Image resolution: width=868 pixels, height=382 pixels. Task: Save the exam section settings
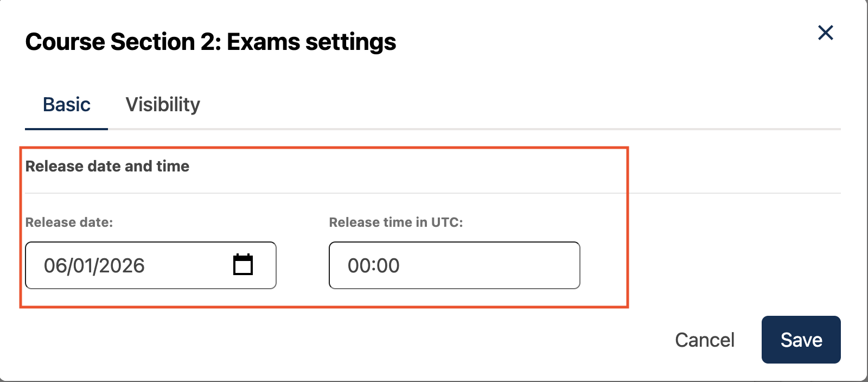(x=801, y=340)
